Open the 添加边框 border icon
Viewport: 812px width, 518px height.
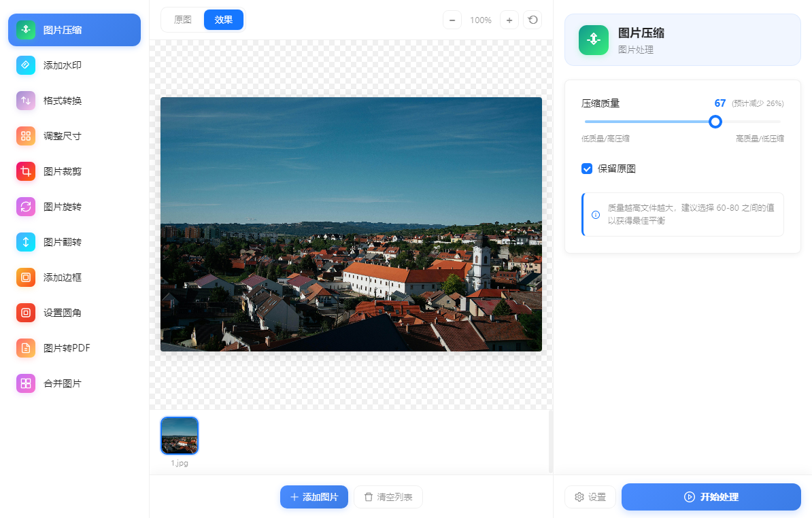(x=26, y=277)
